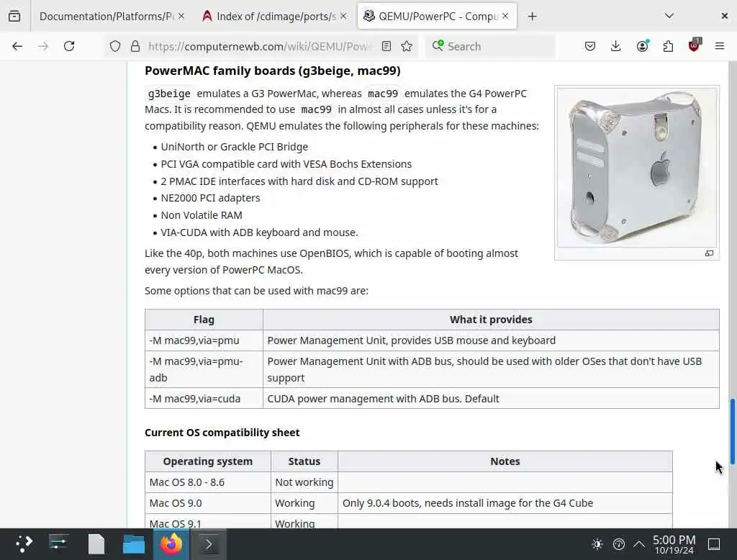This screenshot has width=737, height=560.
Task: Open the KDE application launcher
Action: coord(24,544)
